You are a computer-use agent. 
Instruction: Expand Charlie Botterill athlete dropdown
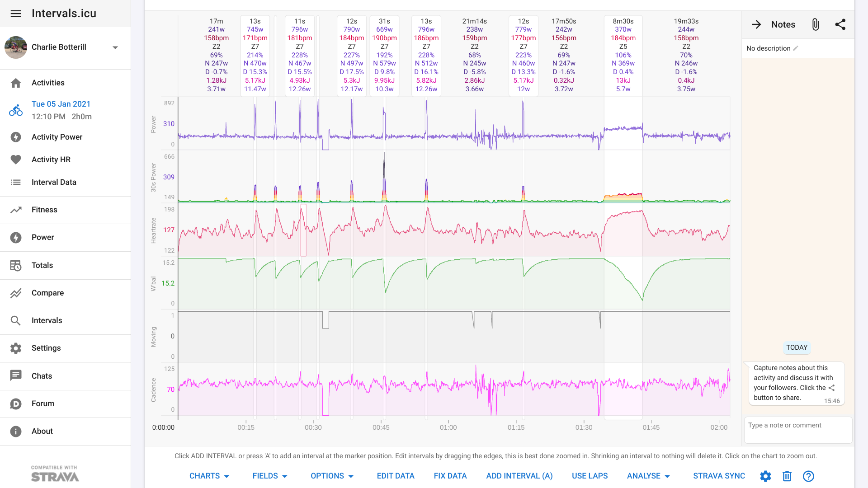(x=115, y=47)
